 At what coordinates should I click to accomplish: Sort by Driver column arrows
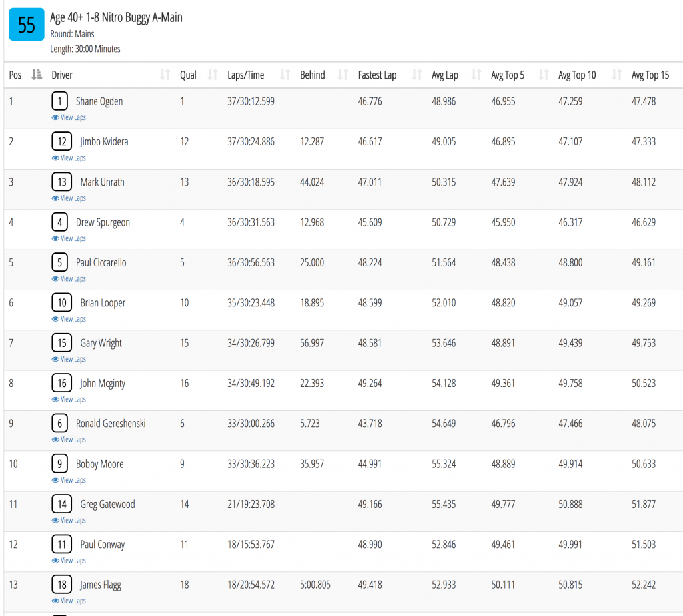click(x=165, y=75)
